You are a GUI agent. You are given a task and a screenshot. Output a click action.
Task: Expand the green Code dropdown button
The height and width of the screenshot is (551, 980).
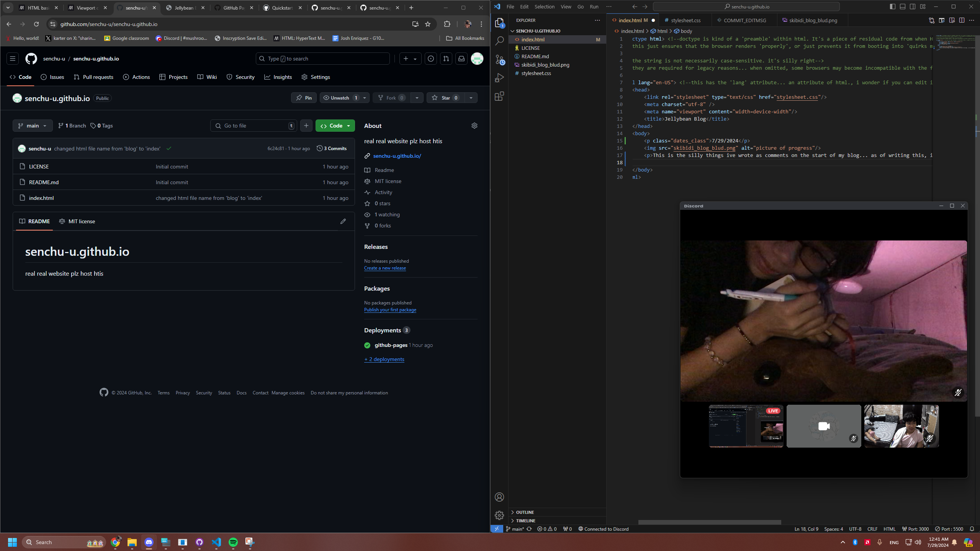(x=335, y=126)
